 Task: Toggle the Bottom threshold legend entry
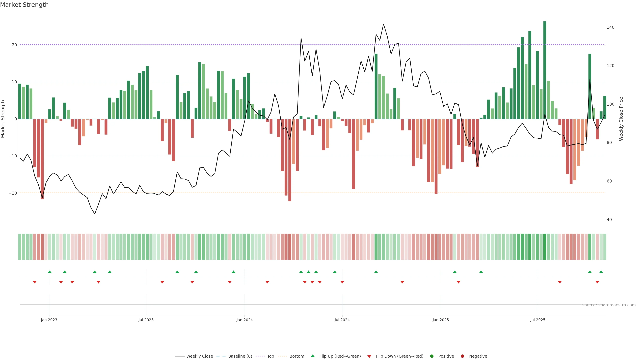coord(297,356)
